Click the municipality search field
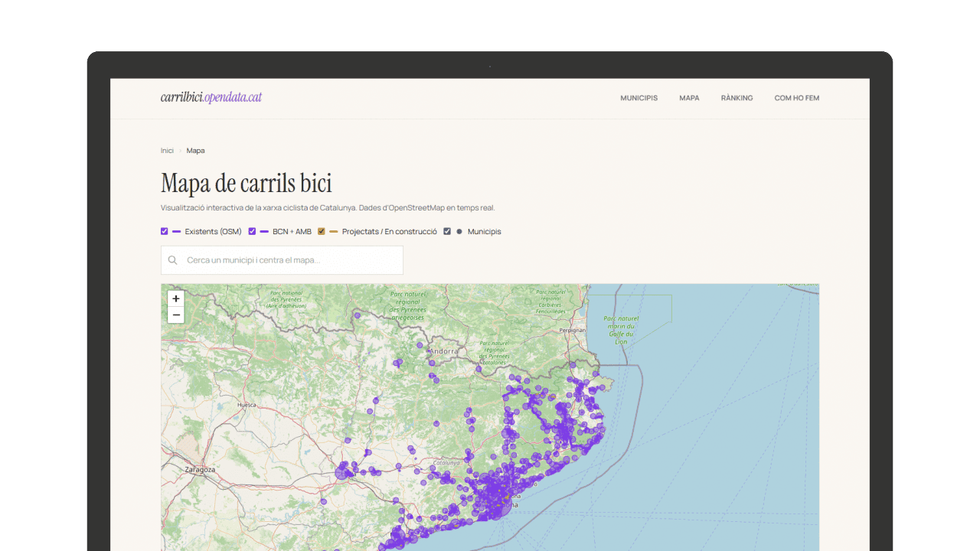980x551 pixels. click(282, 260)
